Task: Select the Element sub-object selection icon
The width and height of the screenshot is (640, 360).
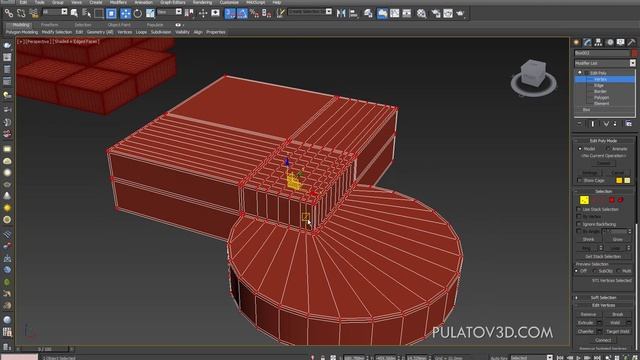Action: (620, 200)
